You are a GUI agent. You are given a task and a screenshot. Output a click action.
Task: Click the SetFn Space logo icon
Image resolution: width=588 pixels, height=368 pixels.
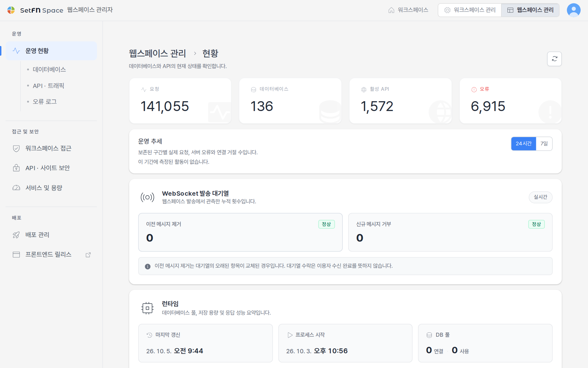[x=11, y=10]
